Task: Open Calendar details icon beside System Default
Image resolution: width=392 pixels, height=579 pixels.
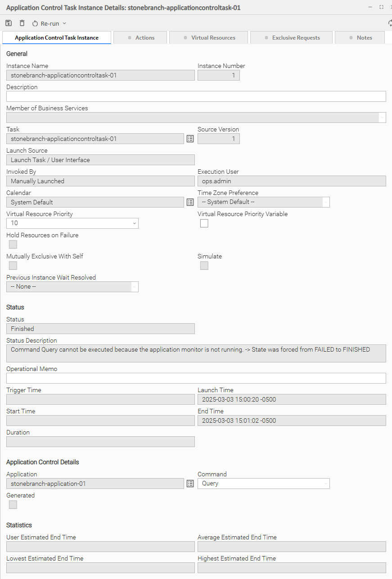Action: click(190, 202)
